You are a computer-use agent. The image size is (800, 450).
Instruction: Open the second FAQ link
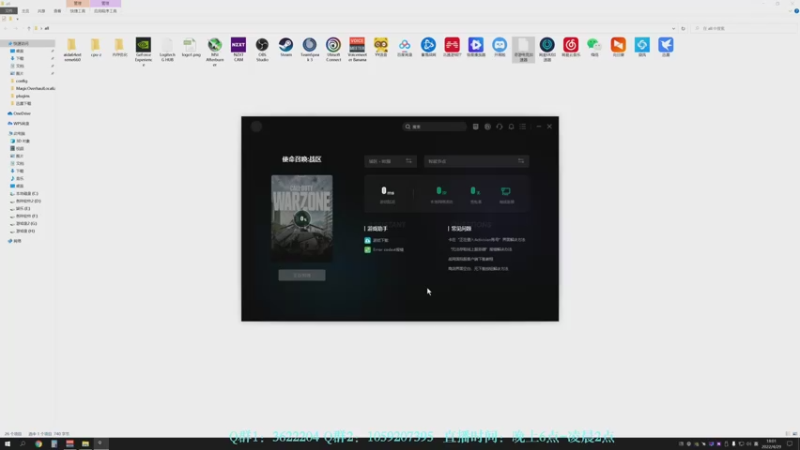tap(481, 249)
